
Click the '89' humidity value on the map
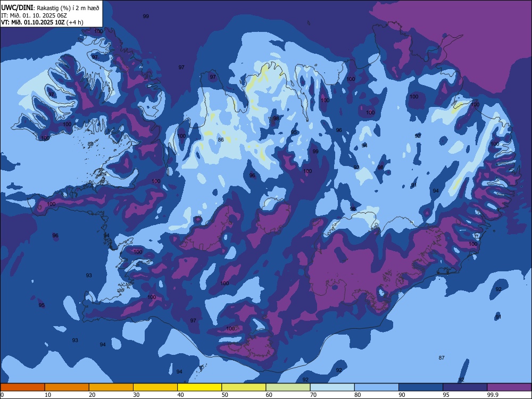coord(90,144)
